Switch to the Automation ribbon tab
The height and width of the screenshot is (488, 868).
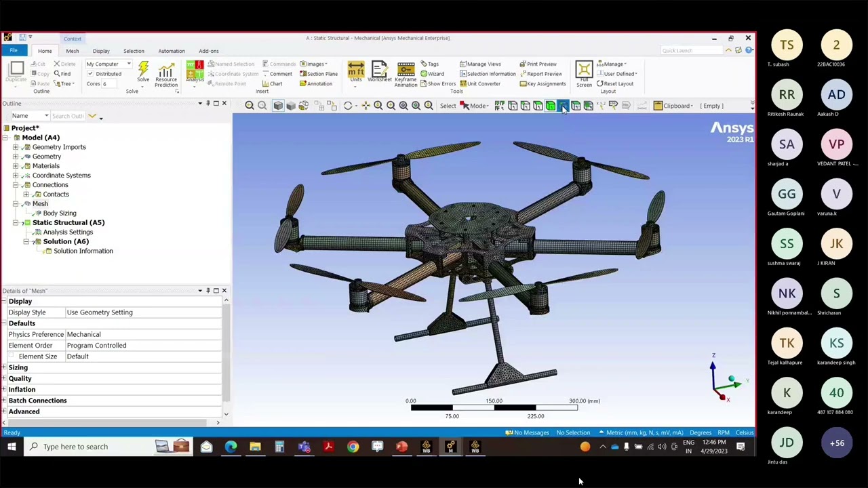[x=171, y=51]
